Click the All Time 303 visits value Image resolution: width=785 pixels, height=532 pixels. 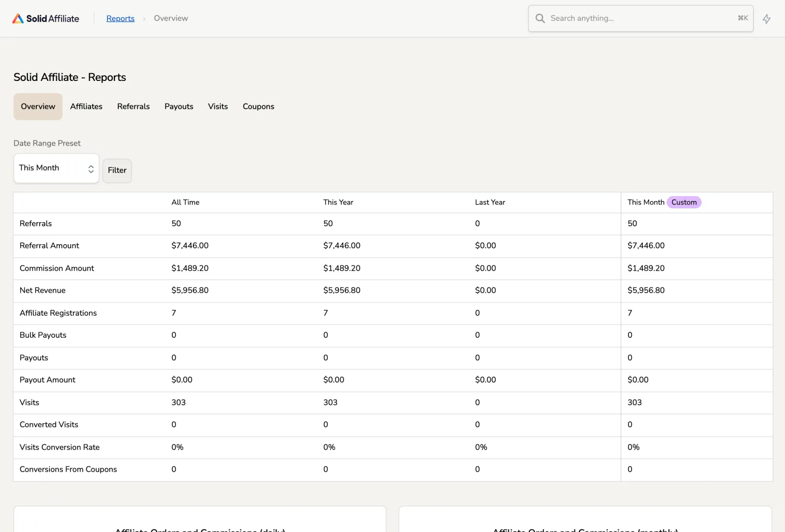179,403
